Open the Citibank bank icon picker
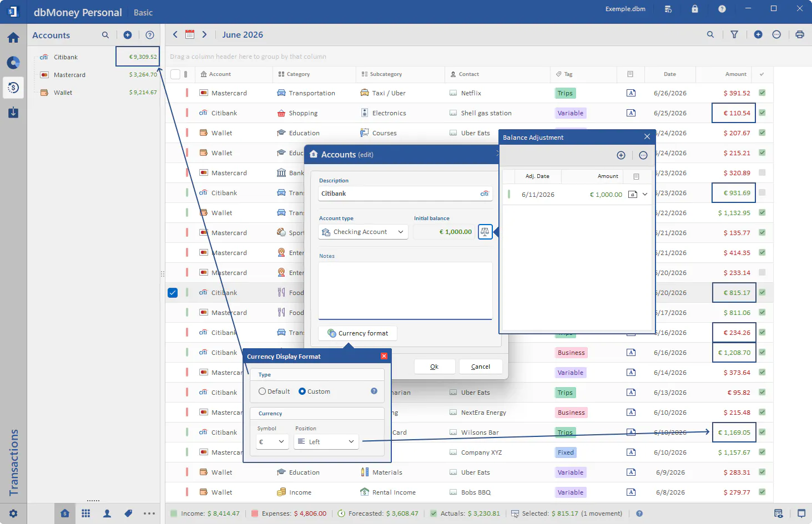 pyautogui.click(x=485, y=194)
